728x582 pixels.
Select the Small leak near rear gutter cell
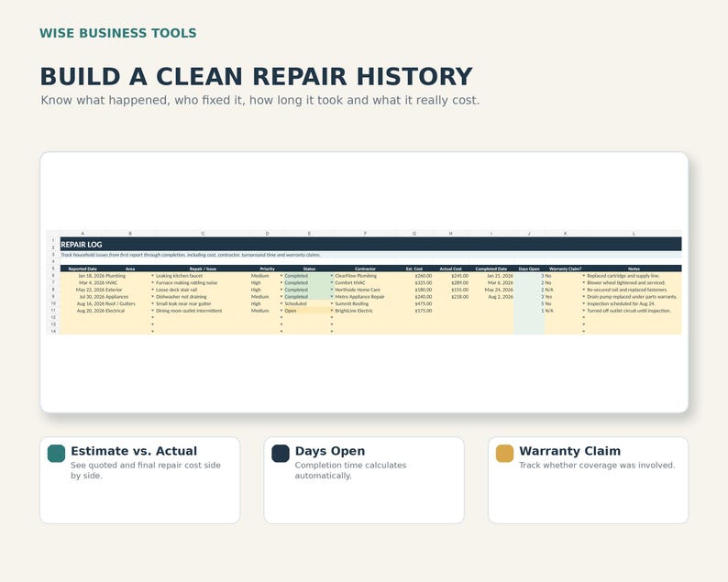pos(203,303)
